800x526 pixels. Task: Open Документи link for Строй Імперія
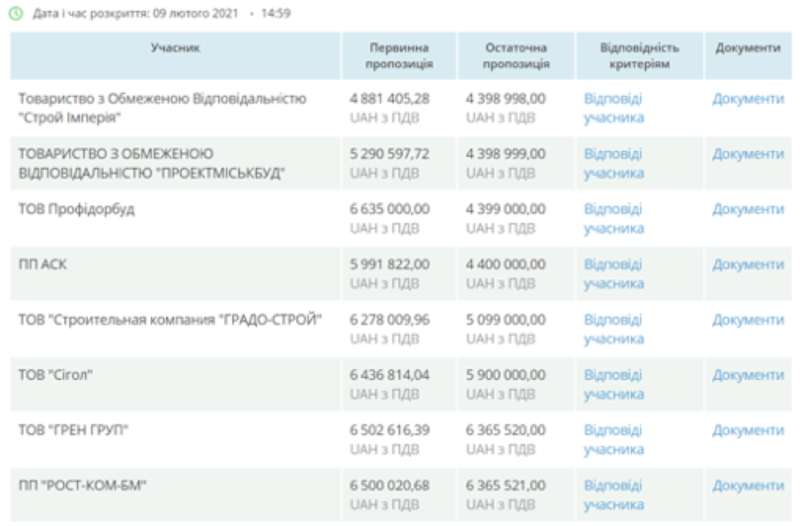point(747,99)
